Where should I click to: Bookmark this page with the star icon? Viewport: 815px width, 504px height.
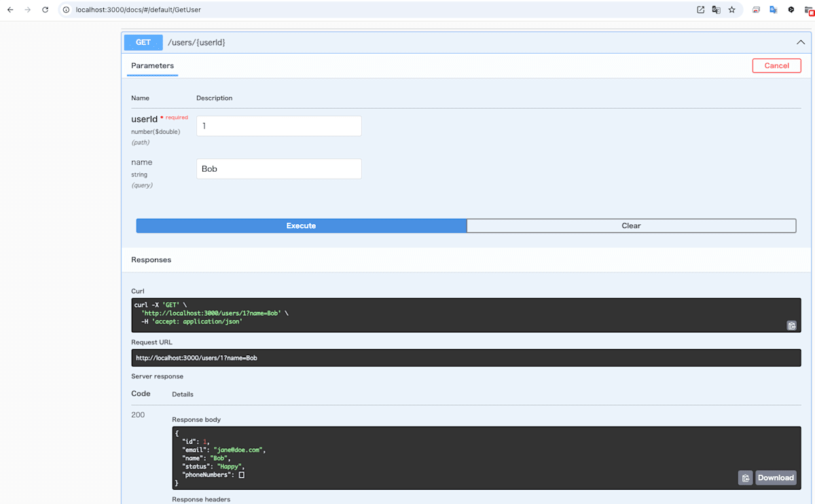731,10
